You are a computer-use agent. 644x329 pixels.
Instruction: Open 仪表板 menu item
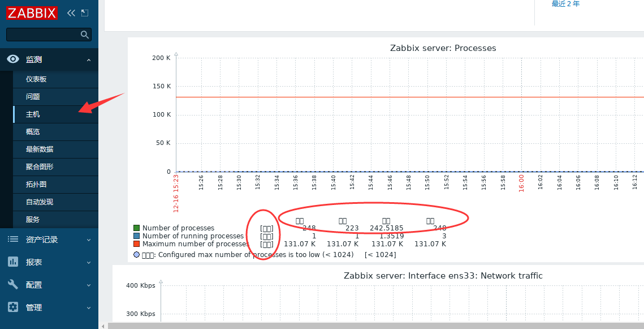click(x=56, y=79)
